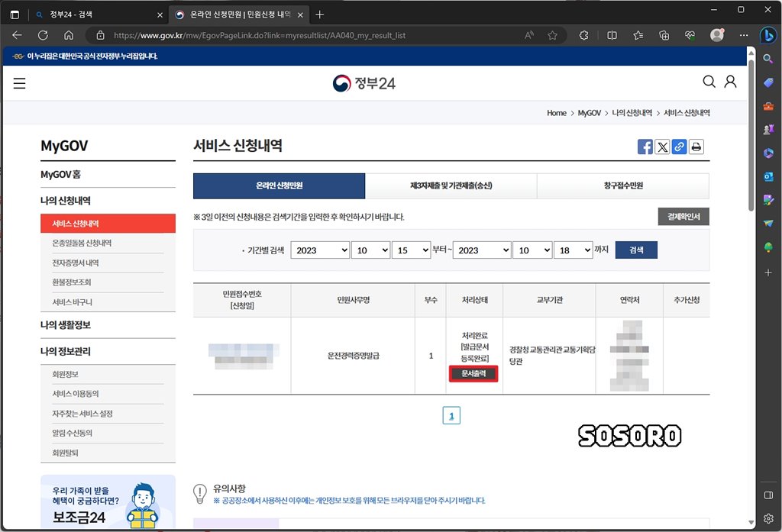782x532 pixels.
Task: Click the 나의 신청내역 breadcrumb
Action: point(632,113)
